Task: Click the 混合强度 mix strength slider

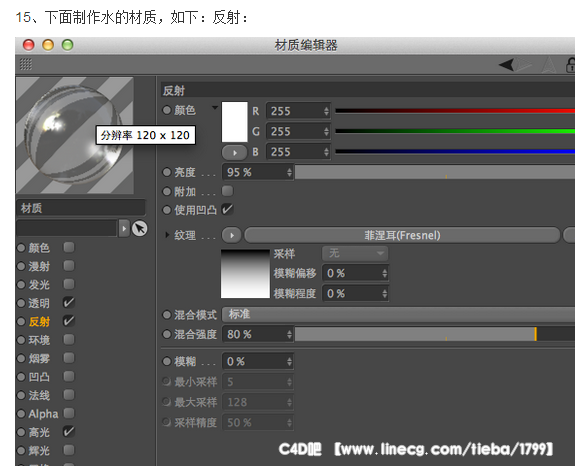Action: tap(435, 334)
